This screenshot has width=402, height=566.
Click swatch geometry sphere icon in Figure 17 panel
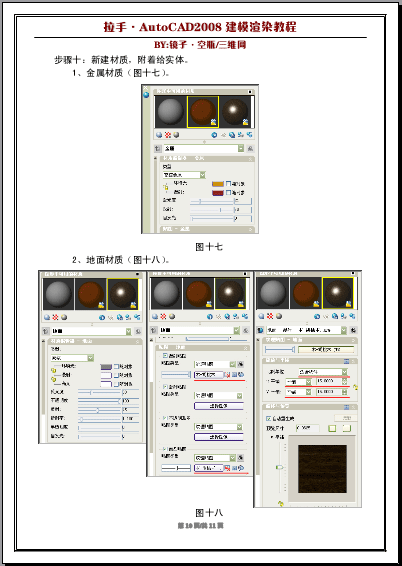pyautogui.click(x=159, y=135)
